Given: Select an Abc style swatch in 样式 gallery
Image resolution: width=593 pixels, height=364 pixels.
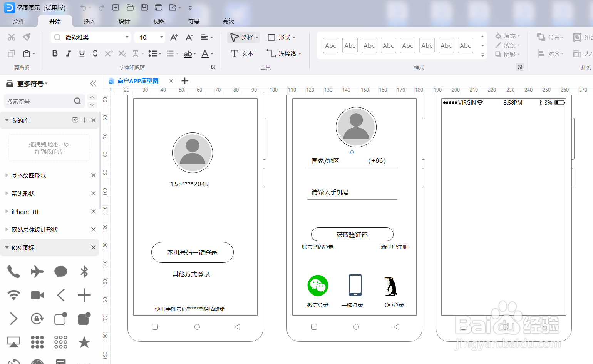Looking at the screenshot, I should click(330, 45).
